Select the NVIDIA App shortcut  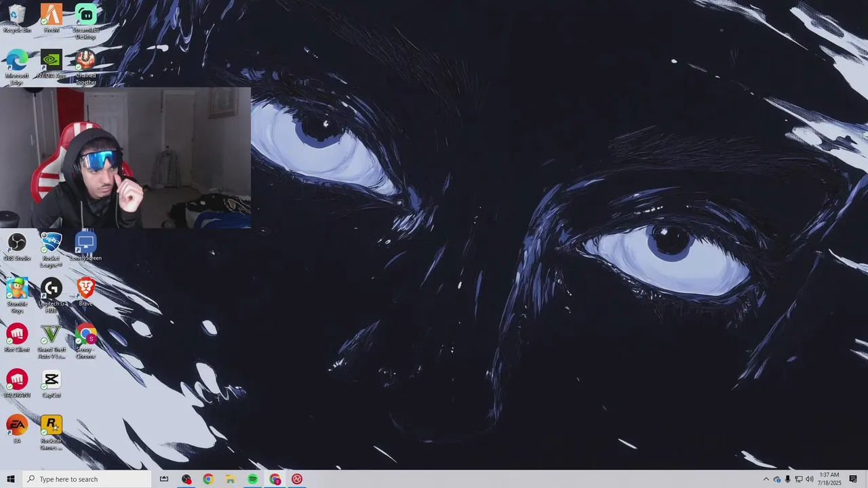click(x=52, y=64)
